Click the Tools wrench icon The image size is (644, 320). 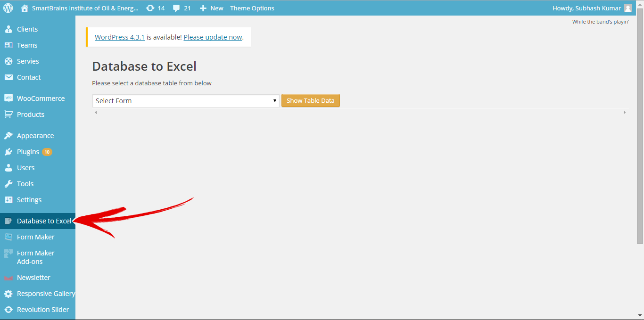pos(8,184)
